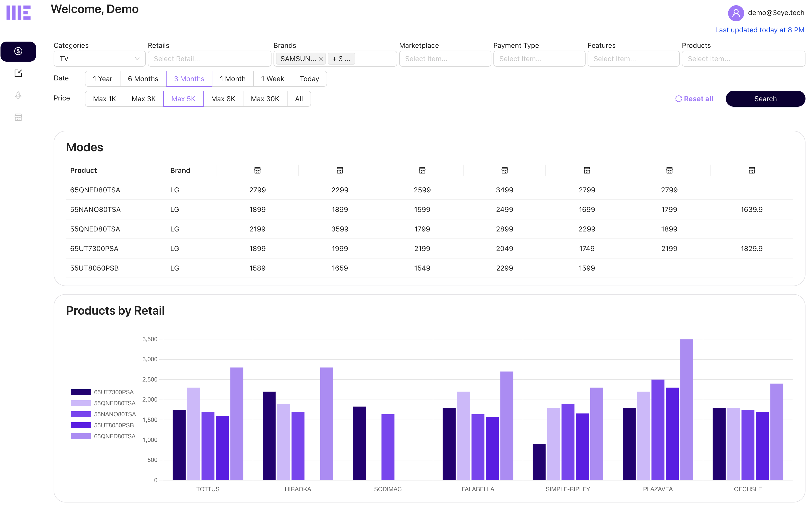Open the store sidebar icon
812x506 pixels.
pos(18,117)
